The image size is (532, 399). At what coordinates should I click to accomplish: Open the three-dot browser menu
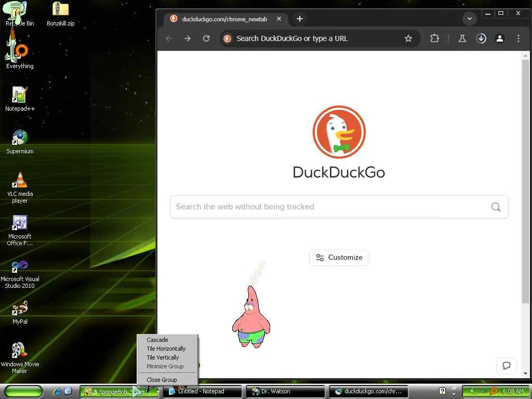518,38
